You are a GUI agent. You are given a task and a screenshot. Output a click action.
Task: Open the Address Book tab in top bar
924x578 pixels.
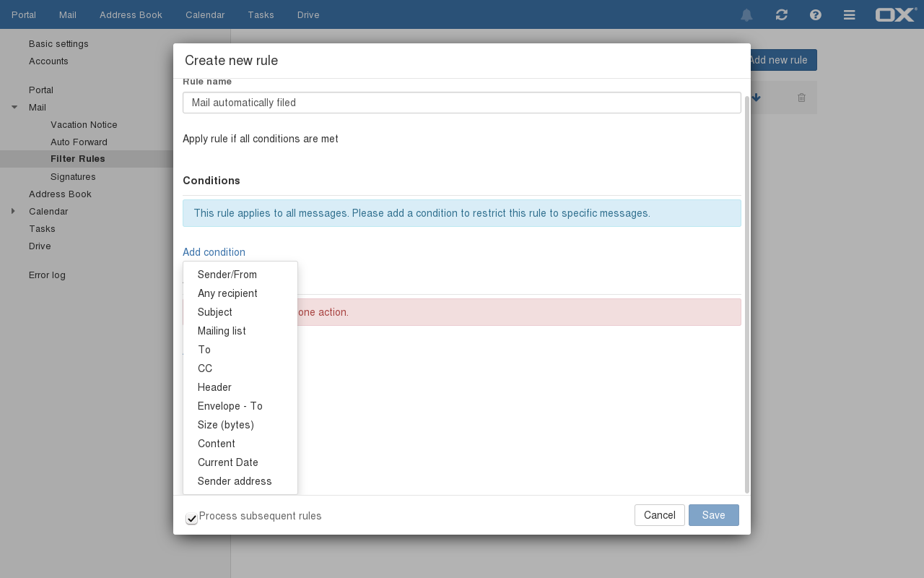131,15
